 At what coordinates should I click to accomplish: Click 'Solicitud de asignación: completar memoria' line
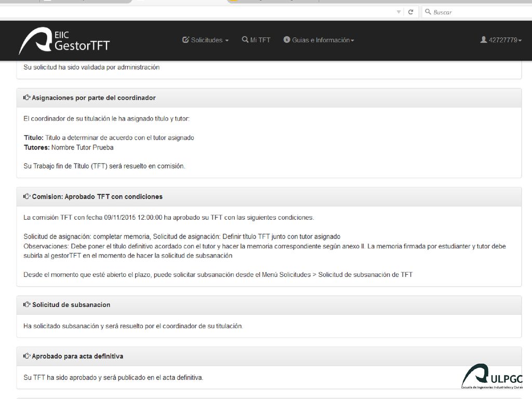(182, 236)
